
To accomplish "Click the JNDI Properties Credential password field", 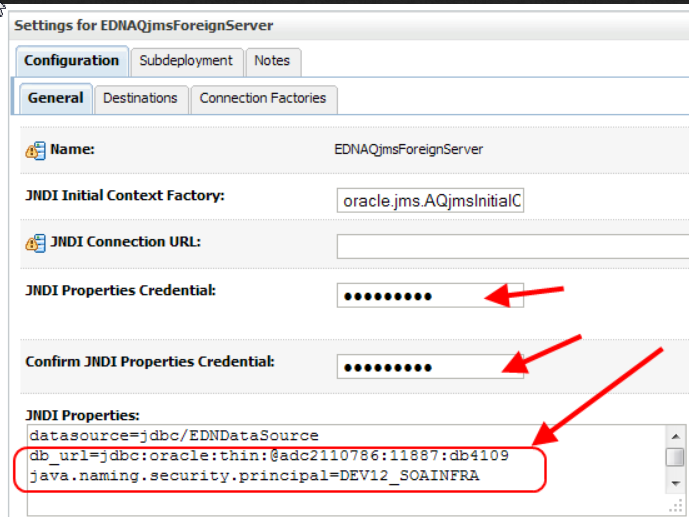I will 430,296.
